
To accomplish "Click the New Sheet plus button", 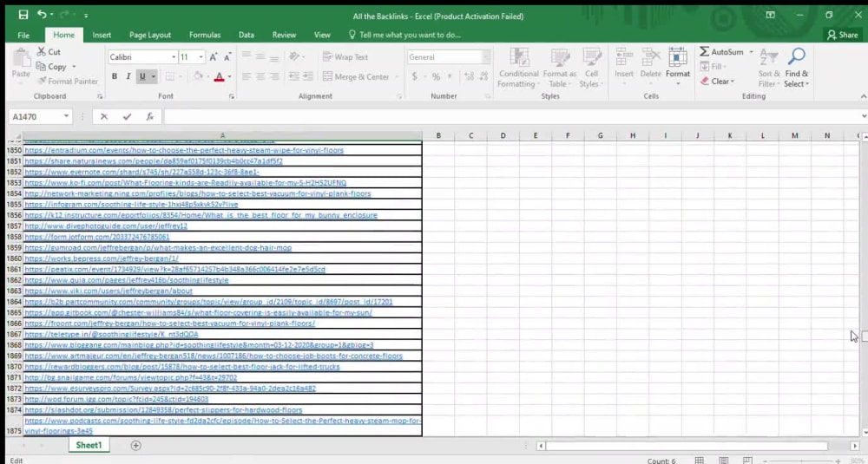I will pyautogui.click(x=135, y=445).
